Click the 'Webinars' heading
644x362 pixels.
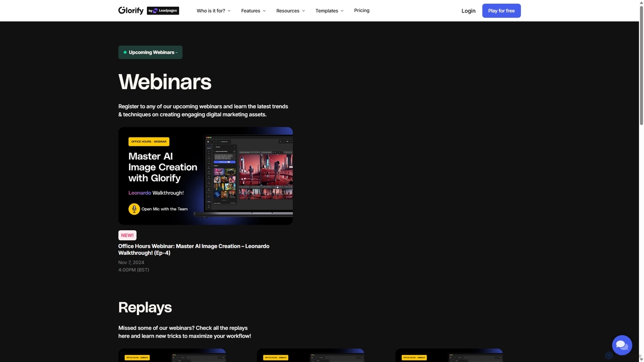165,81
